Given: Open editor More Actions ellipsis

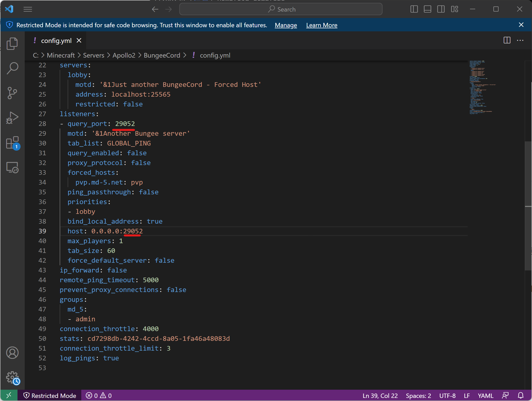Looking at the screenshot, I should (x=520, y=40).
